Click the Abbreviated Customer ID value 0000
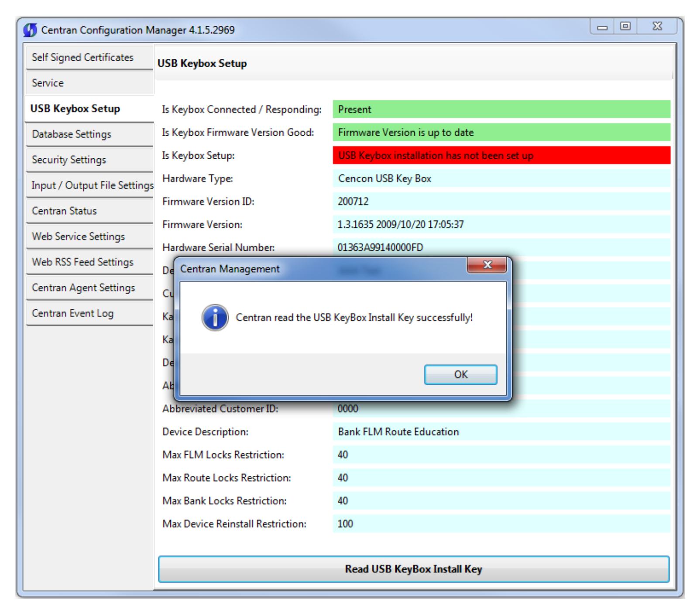The image size is (700, 613). pyautogui.click(x=501, y=409)
